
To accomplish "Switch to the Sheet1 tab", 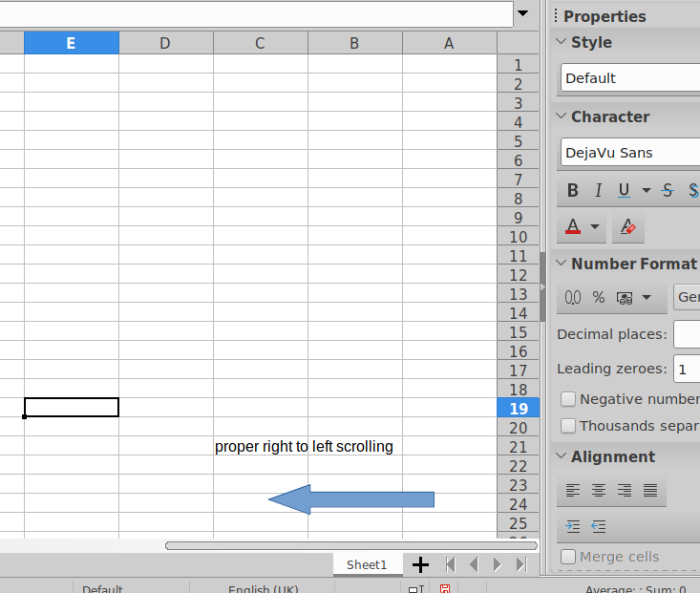I will (367, 564).
